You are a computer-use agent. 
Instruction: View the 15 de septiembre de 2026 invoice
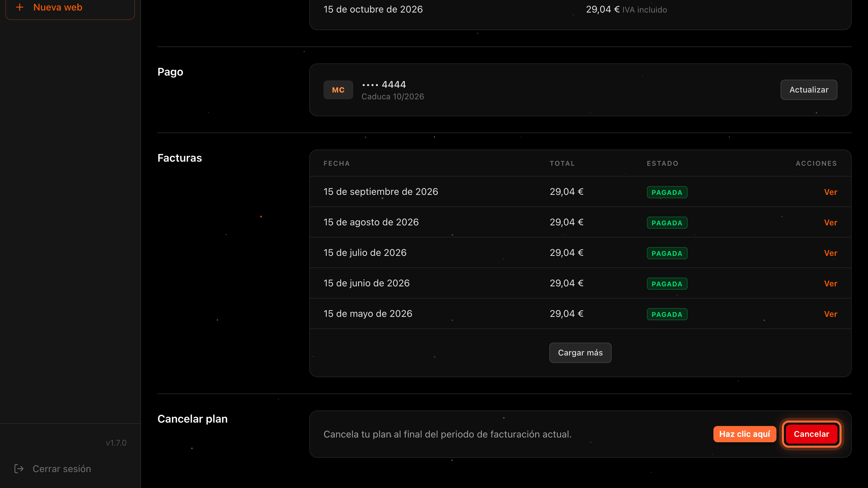point(830,192)
